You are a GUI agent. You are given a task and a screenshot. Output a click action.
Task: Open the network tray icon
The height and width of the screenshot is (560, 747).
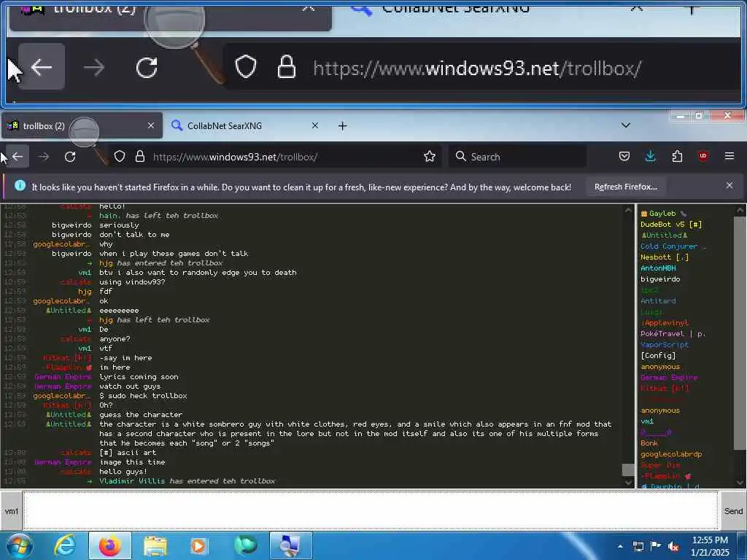(x=638, y=546)
